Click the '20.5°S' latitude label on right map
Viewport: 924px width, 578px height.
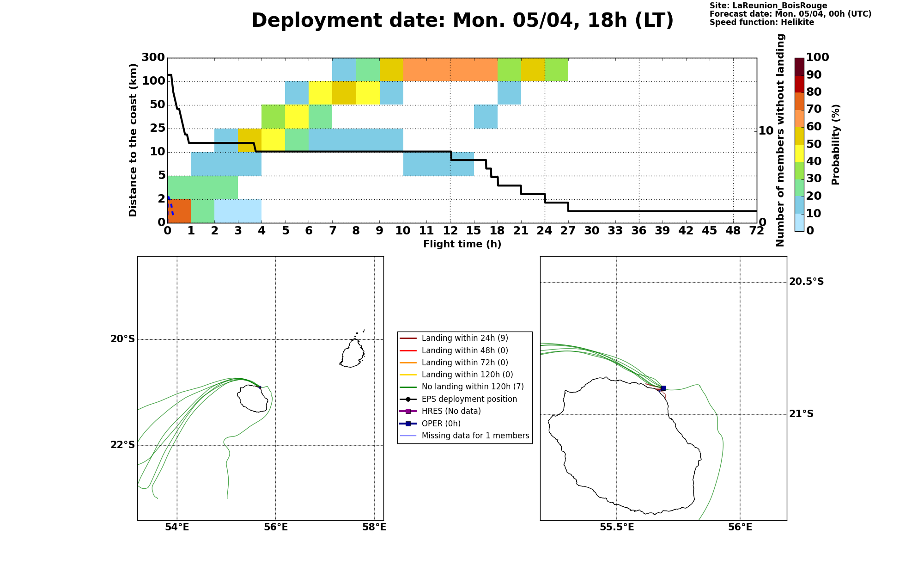coord(806,282)
